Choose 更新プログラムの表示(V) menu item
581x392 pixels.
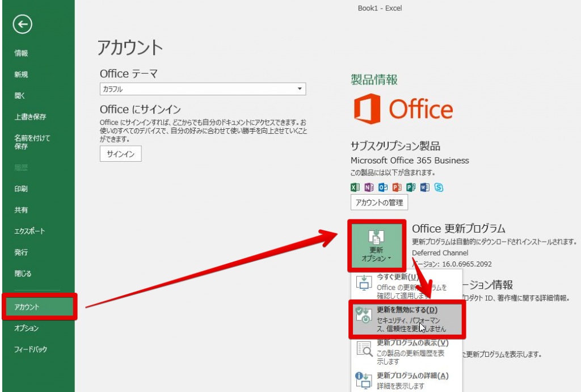coord(407,351)
